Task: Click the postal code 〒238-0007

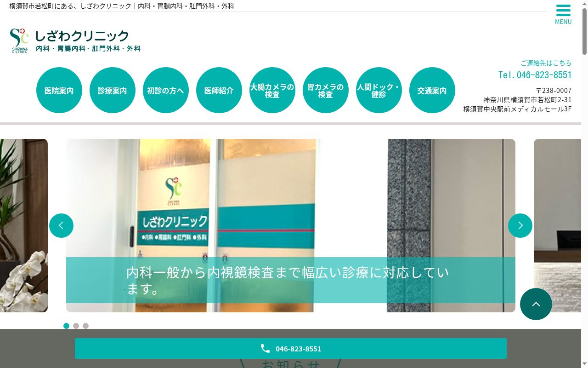Action: coord(554,90)
